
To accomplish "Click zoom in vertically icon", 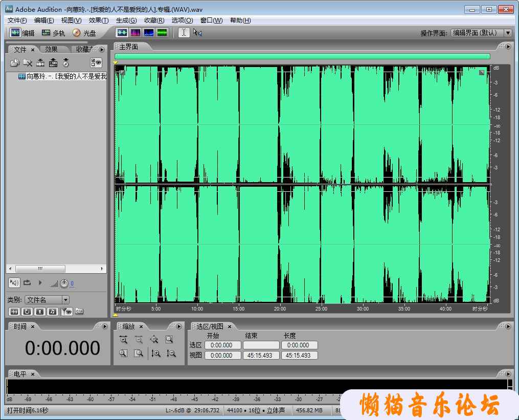I will [156, 353].
